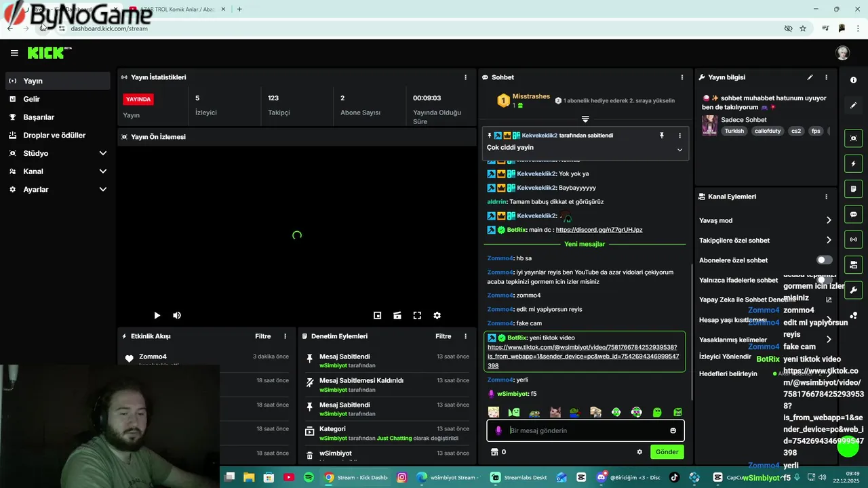The height and width of the screenshot is (488, 868).
Task: Open the Yayın İstatistikleri panel options menu
Action: tap(465, 77)
